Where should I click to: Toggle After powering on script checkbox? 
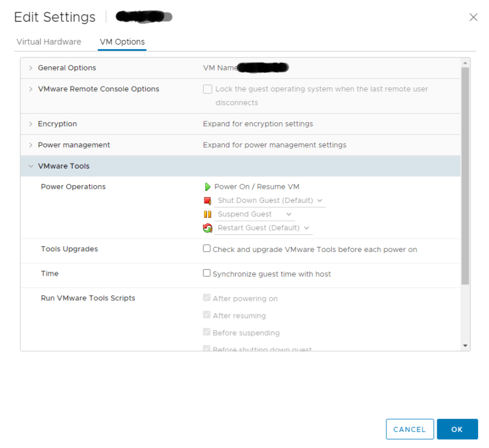click(x=206, y=298)
